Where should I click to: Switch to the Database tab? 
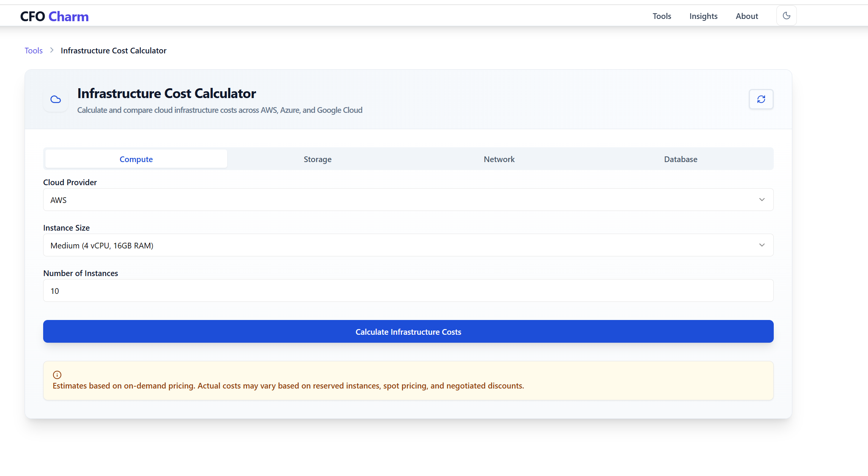[680, 159]
